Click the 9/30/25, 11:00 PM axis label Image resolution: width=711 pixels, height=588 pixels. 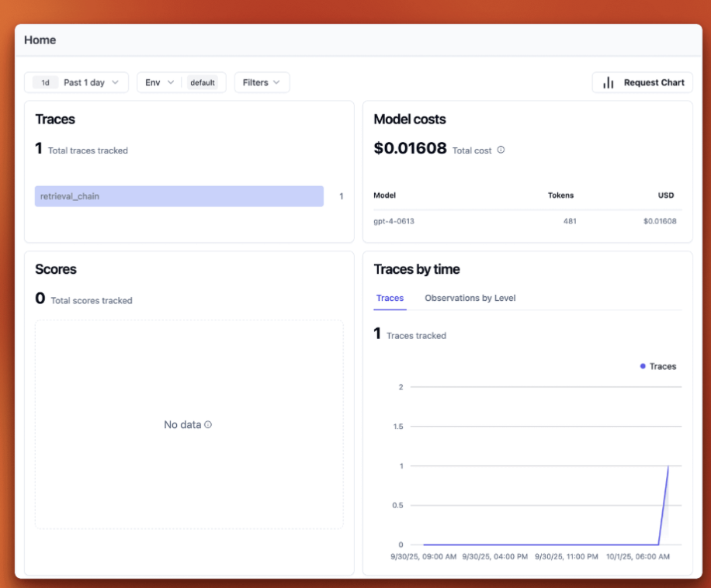[567, 556]
